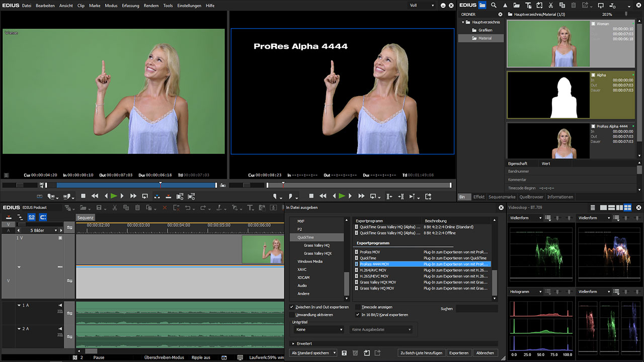Click Zu Batch-Liste hinzufügen button

point(421,353)
